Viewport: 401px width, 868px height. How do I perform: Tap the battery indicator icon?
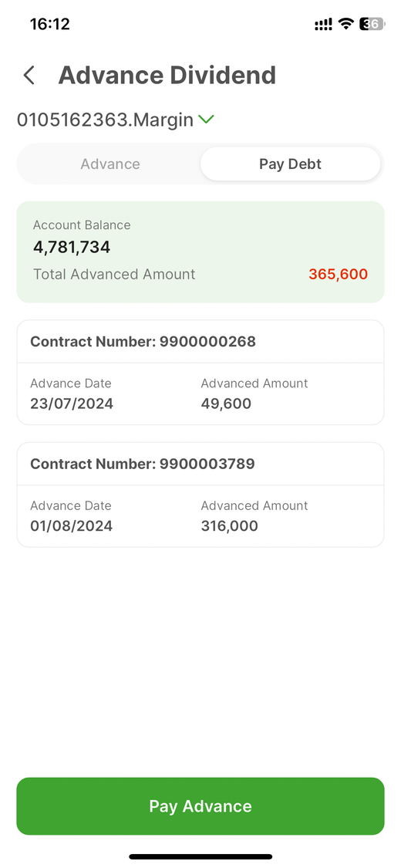[x=372, y=24]
